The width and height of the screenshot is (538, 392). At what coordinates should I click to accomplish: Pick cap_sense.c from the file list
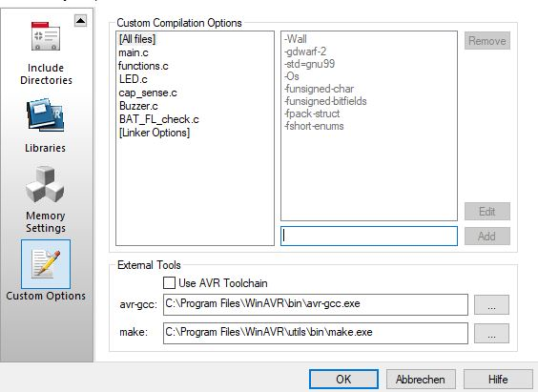(x=148, y=93)
